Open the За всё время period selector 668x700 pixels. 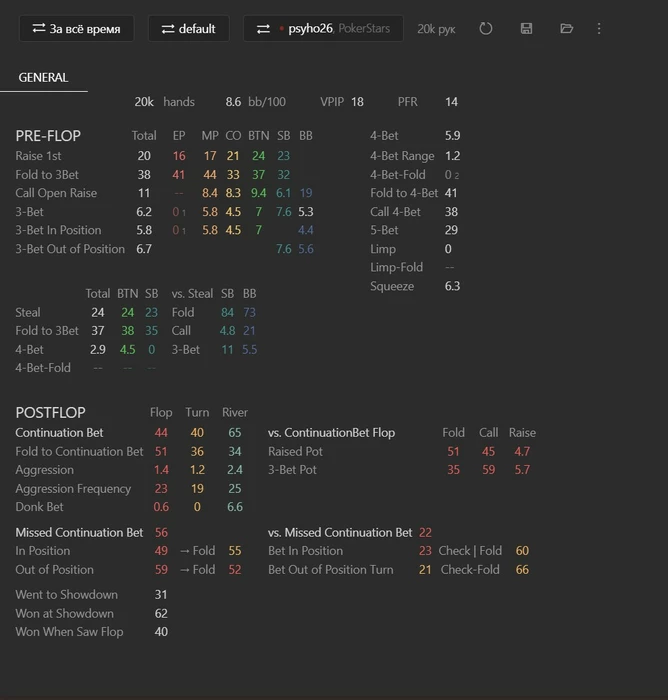(77, 29)
